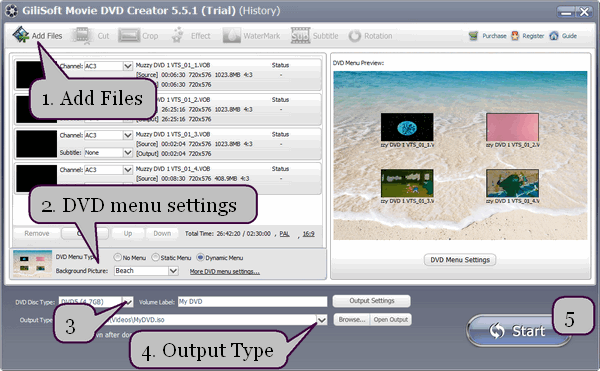This screenshot has height=371, width=600.
Task: Select the VTS_01_3 preview thumbnail
Action: pos(407,183)
